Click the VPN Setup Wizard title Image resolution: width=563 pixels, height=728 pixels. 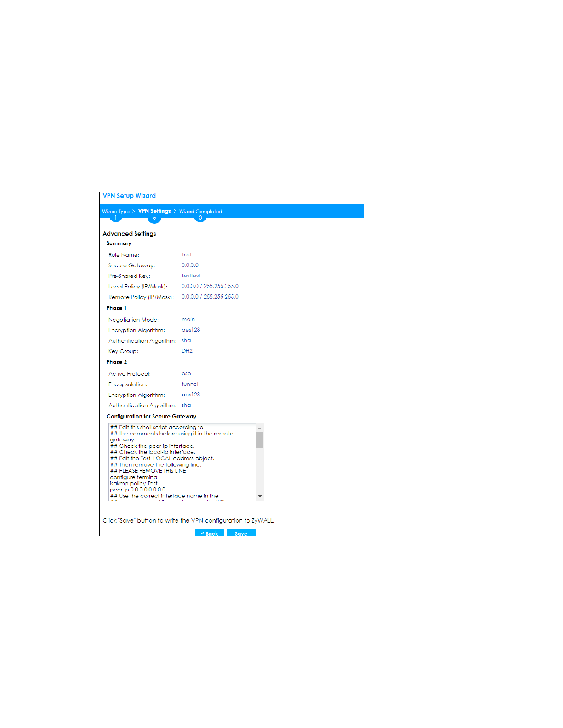129,196
